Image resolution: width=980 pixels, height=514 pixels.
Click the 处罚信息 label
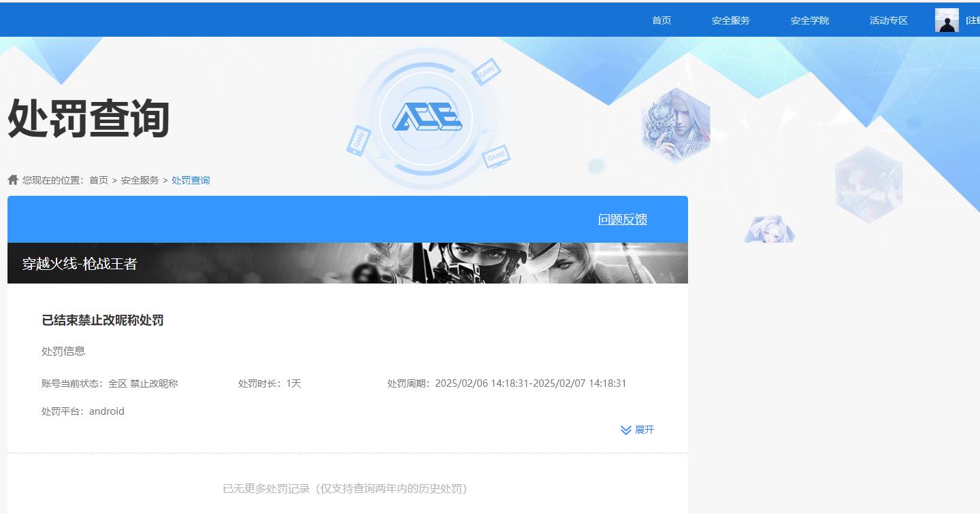pos(63,352)
